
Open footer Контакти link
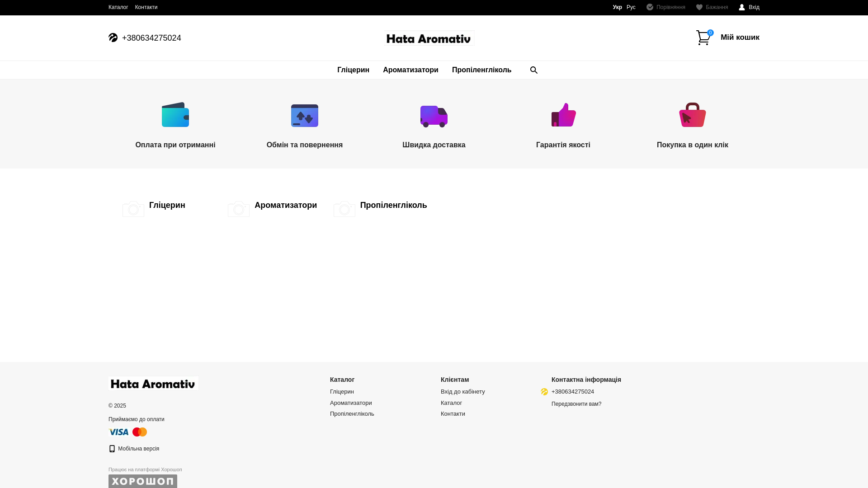click(453, 414)
